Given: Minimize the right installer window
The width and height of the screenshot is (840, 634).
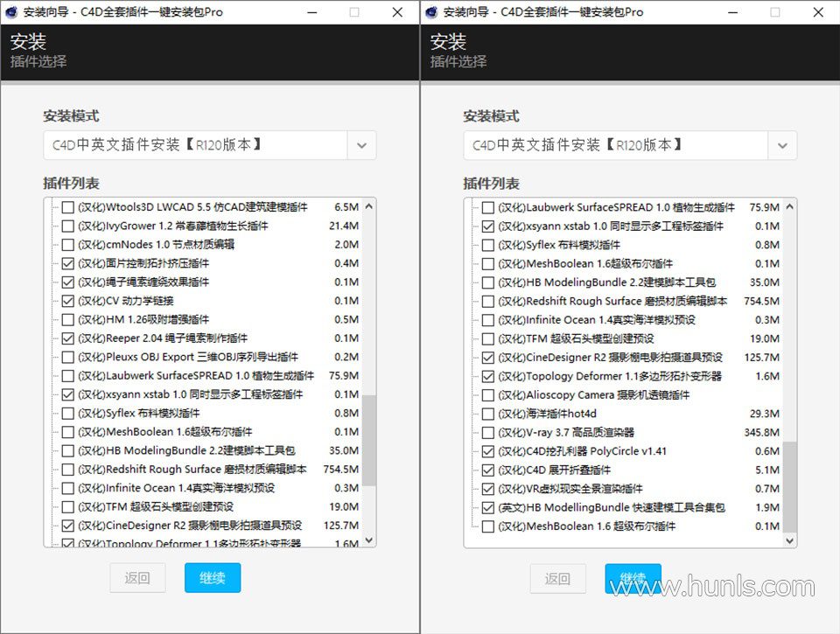Looking at the screenshot, I should point(733,11).
